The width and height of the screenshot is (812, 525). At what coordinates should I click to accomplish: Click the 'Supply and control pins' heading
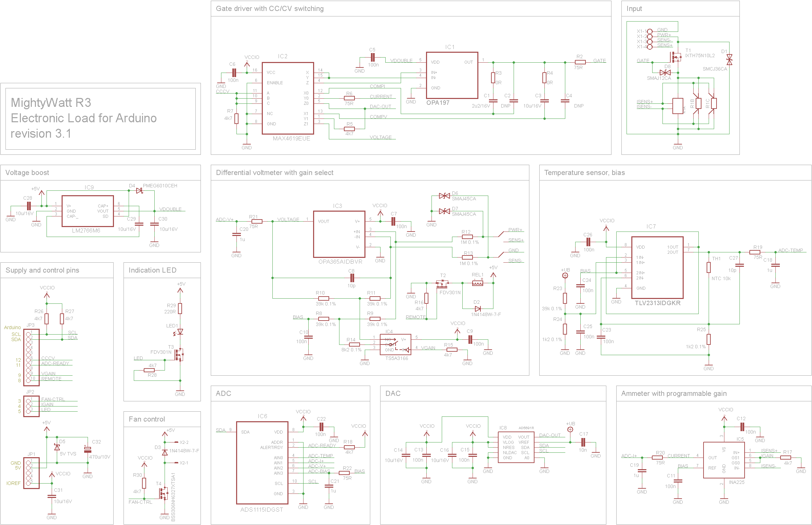[42, 270]
